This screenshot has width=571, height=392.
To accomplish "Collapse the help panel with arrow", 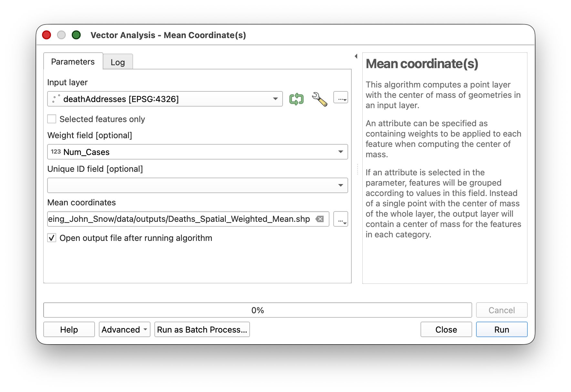I will click(x=356, y=56).
